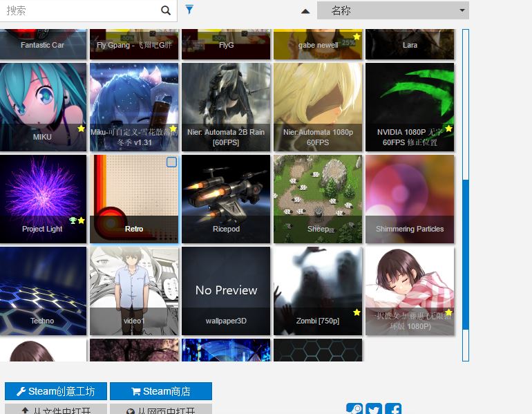Screen dimensions: 532x414
Task: Toggle the sort direction arrow
Action: click(305, 11)
